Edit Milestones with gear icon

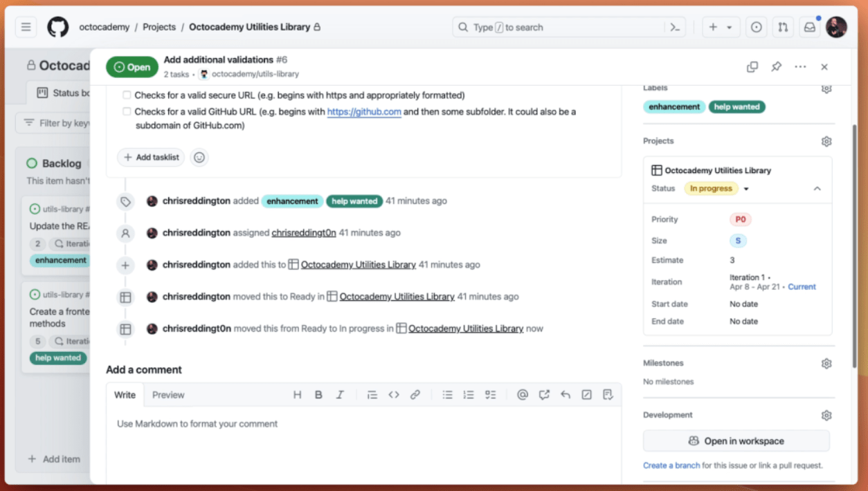(826, 363)
